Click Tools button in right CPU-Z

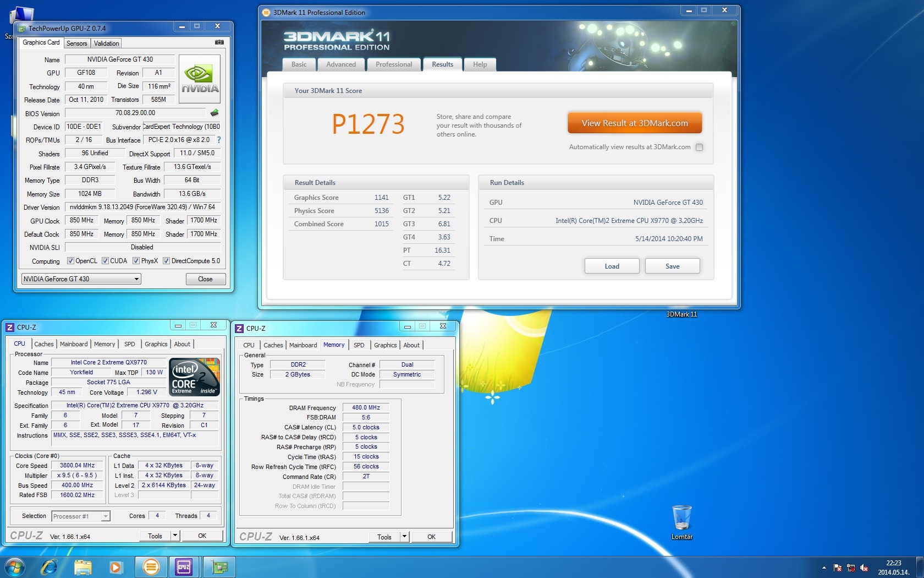(384, 537)
